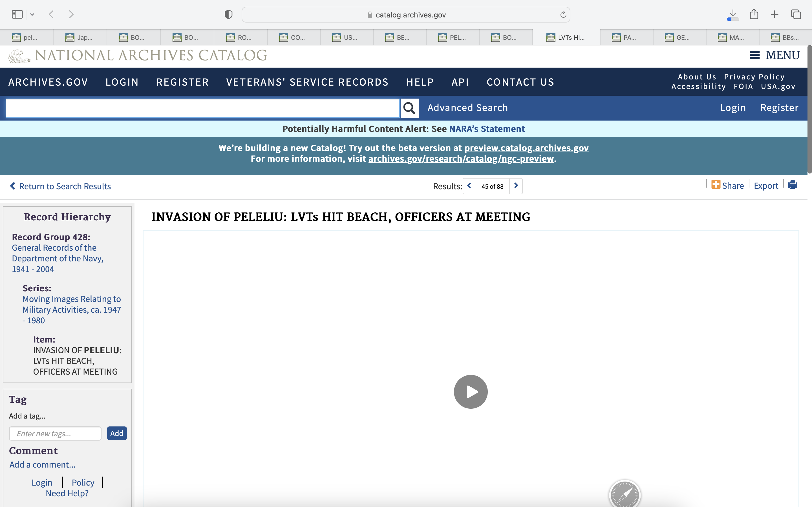
Task: Go to the previous search result
Action: pyautogui.click(x=469, y=186)
